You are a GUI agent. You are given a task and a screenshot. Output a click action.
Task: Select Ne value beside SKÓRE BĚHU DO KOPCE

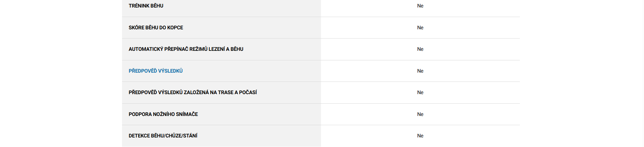pos(420,28)
